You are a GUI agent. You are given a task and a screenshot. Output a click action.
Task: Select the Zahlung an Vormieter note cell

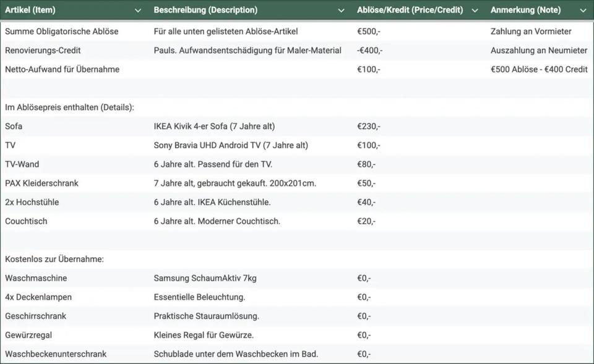coord(531,32)
